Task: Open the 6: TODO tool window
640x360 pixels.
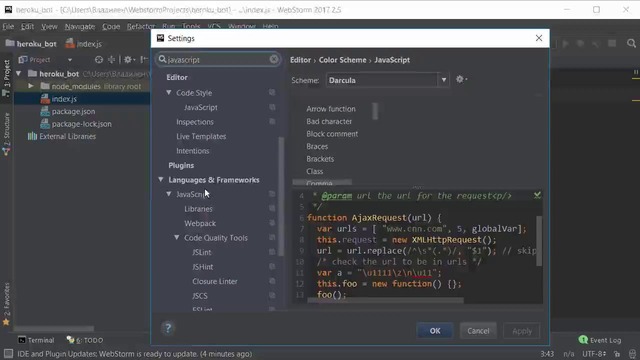Action: [x=85, y=340]
